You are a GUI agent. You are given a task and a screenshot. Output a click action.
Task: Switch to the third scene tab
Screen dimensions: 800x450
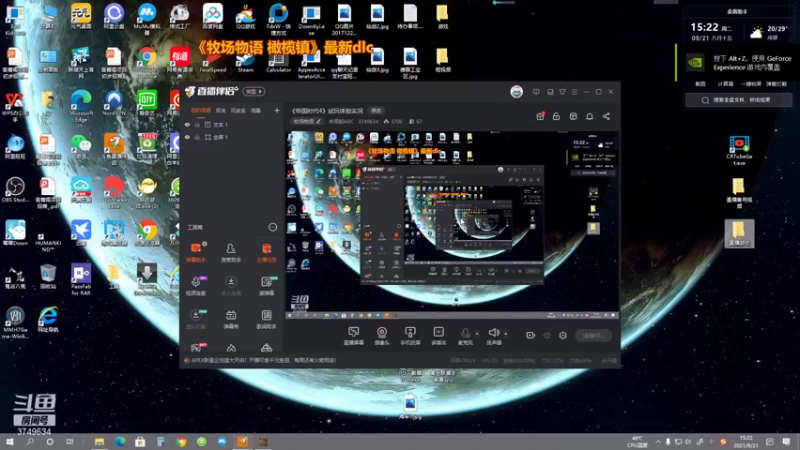click(x=238, y=110)
